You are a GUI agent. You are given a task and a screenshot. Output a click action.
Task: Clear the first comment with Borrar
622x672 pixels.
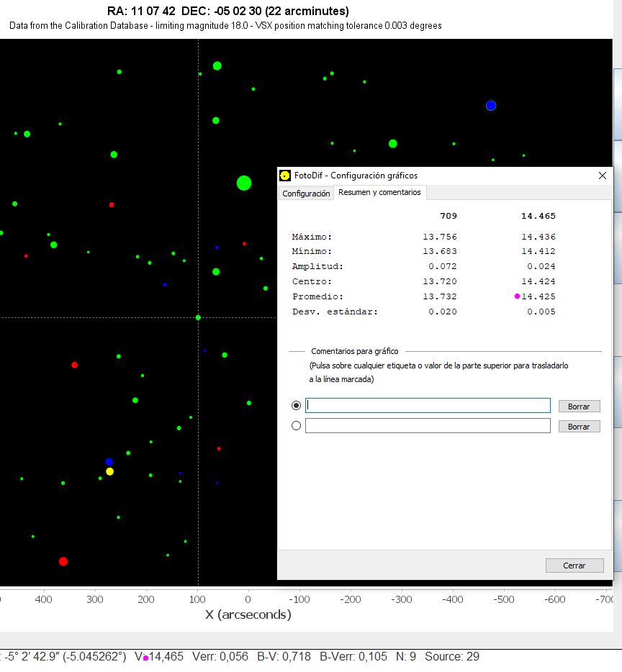point(579,407)
